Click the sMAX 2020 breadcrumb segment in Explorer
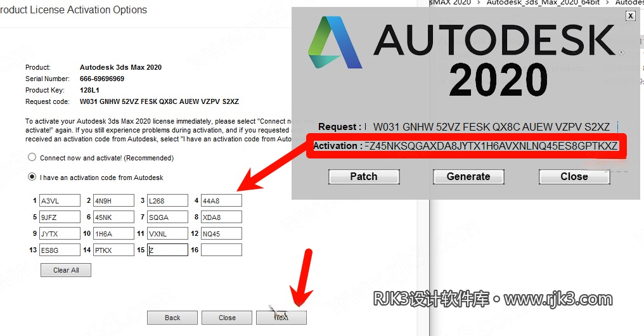The height and width of the screenshot is (336, 644). point(450,3)
